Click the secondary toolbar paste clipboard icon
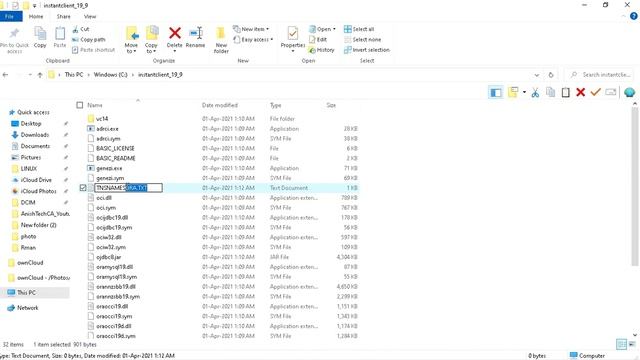Screen dimensions: 640x360 pos(565,93)
